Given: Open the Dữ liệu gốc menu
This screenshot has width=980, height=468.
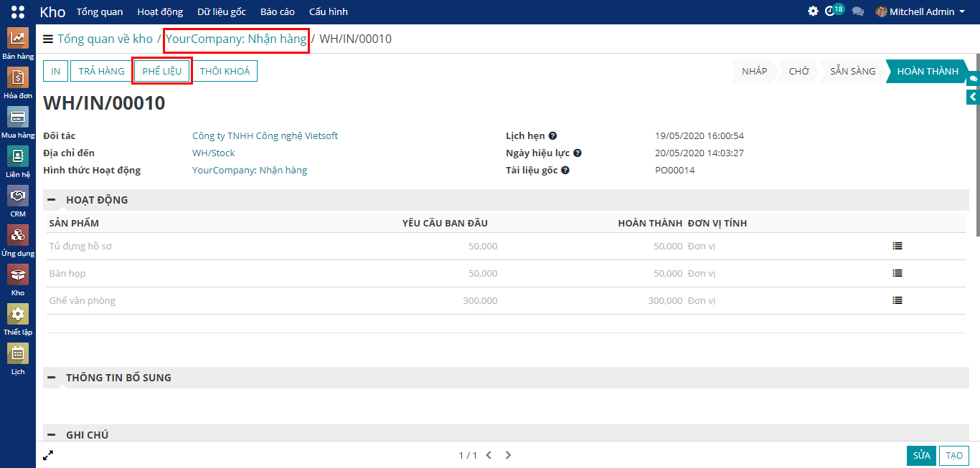Looking at the screenshot, I should [222, 11].
